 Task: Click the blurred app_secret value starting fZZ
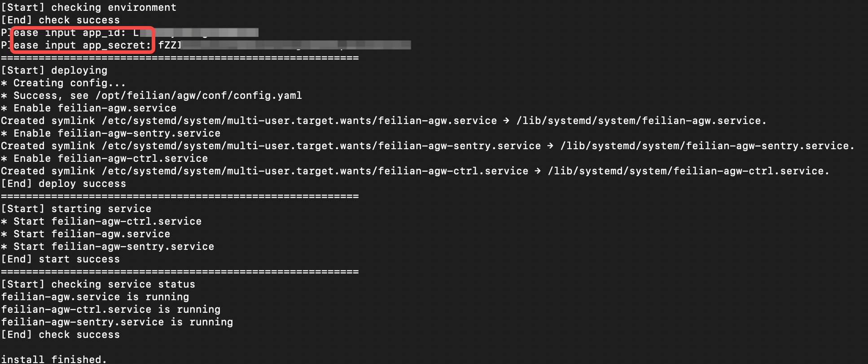point(285,45)
